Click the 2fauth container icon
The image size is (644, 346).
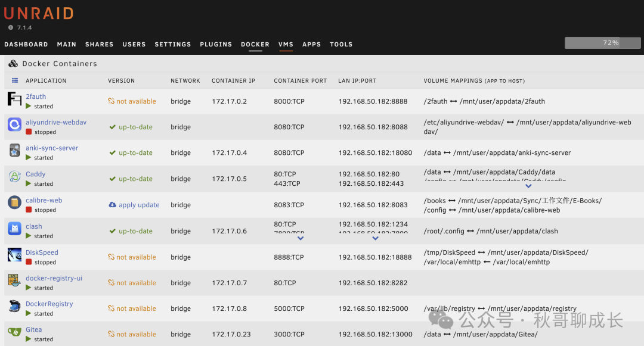tap(14, 99)
